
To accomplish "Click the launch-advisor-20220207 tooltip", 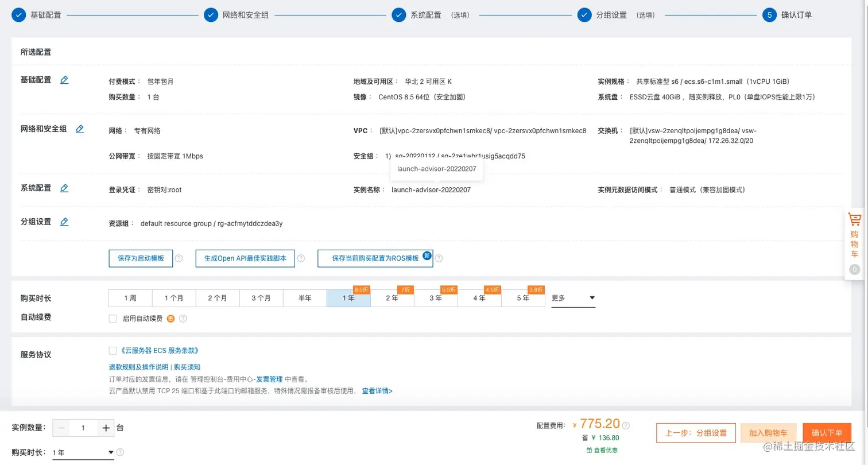I will [x=436, y=169].
